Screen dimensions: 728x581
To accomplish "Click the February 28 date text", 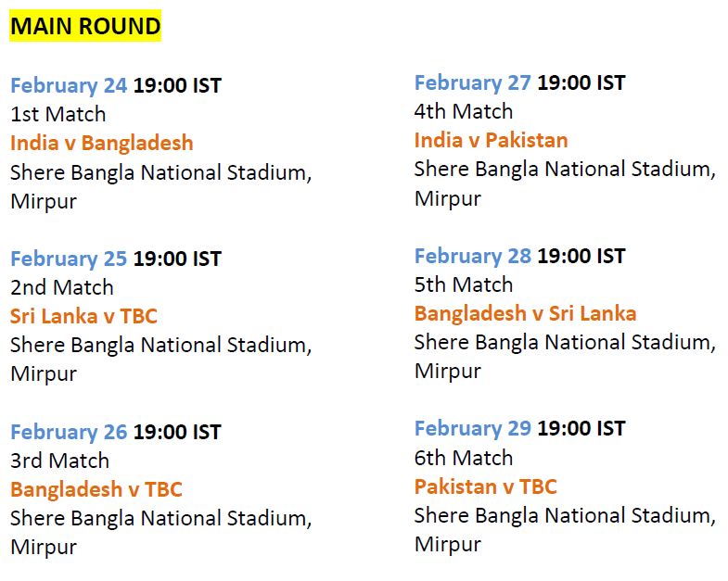I will [473, 256].
